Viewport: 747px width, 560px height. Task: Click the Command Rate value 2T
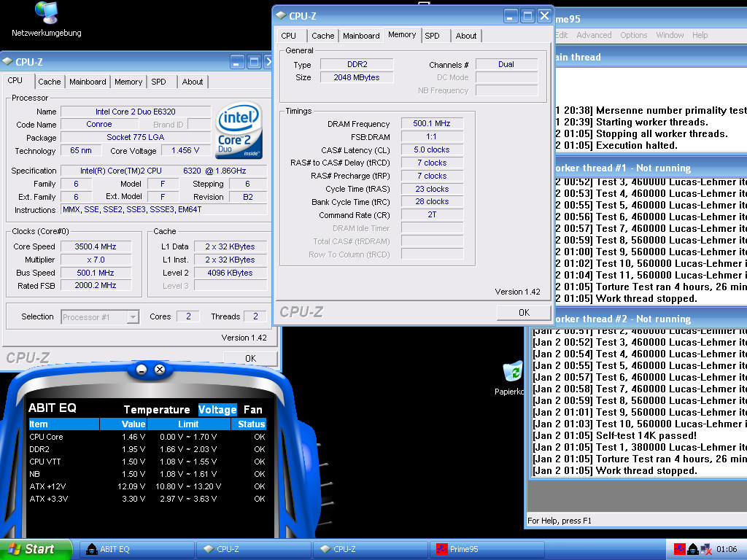tap(432, 215)
